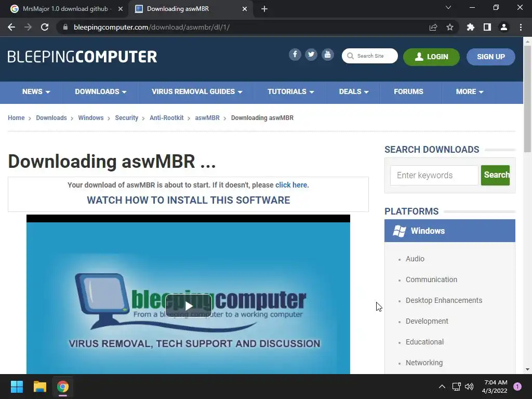532x399 pixels.
Task: Open the Development category
Action: 427,321
